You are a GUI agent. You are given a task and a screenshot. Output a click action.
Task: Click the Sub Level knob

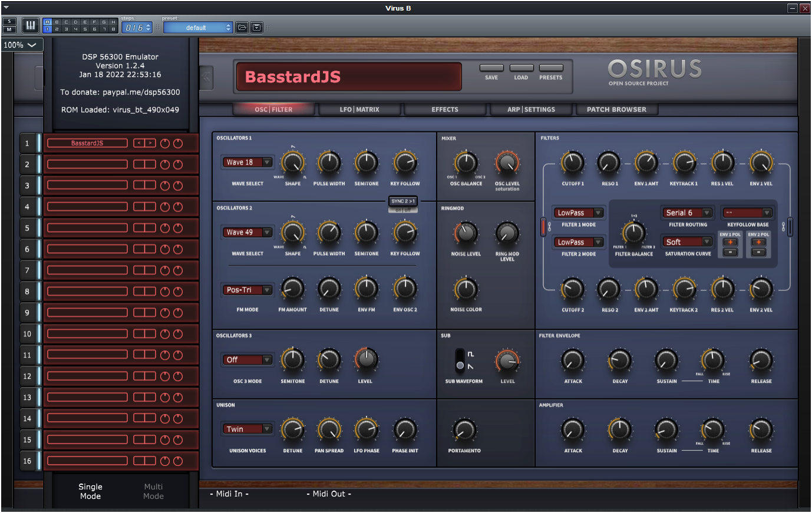[507, 360]
